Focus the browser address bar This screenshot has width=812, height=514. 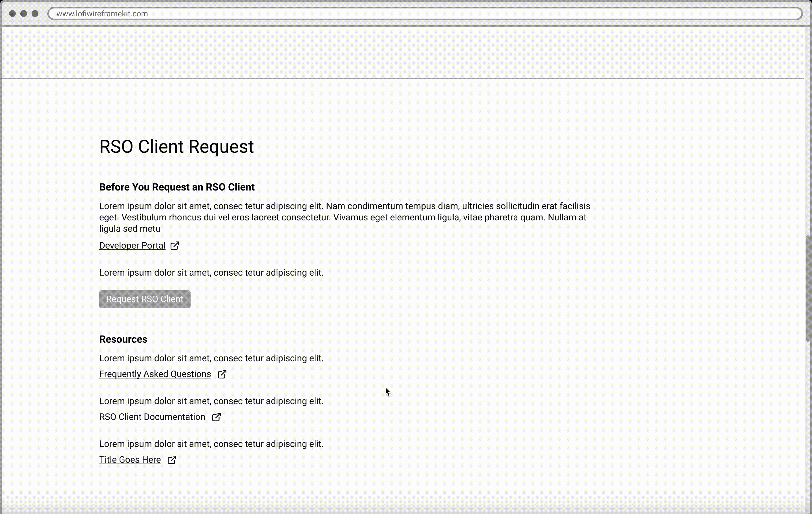[425, 14]
